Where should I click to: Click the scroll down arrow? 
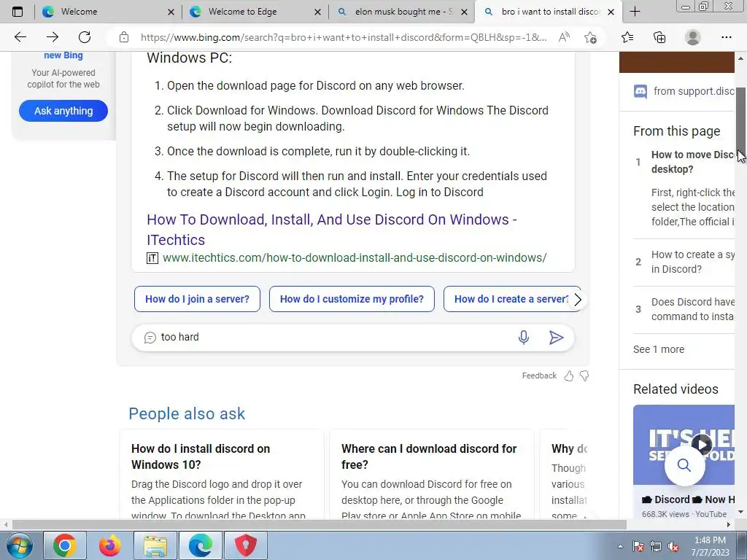point(741,513)
